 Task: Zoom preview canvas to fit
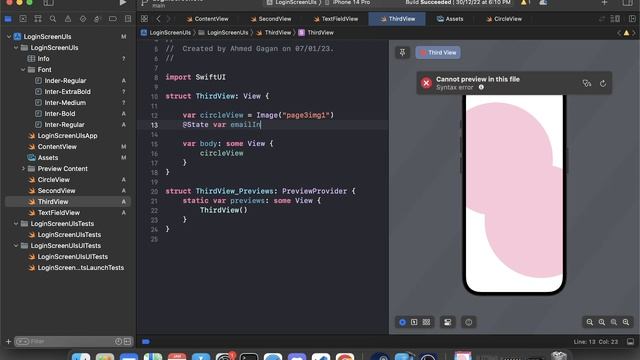[613, 322]
